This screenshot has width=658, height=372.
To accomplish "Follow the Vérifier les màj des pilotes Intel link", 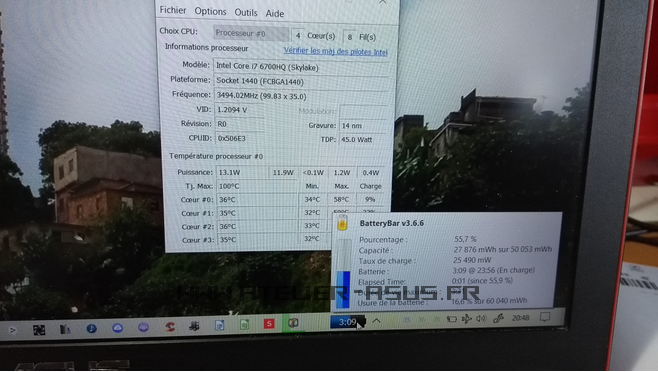I will pyautogui.click(x=335, y=52).
